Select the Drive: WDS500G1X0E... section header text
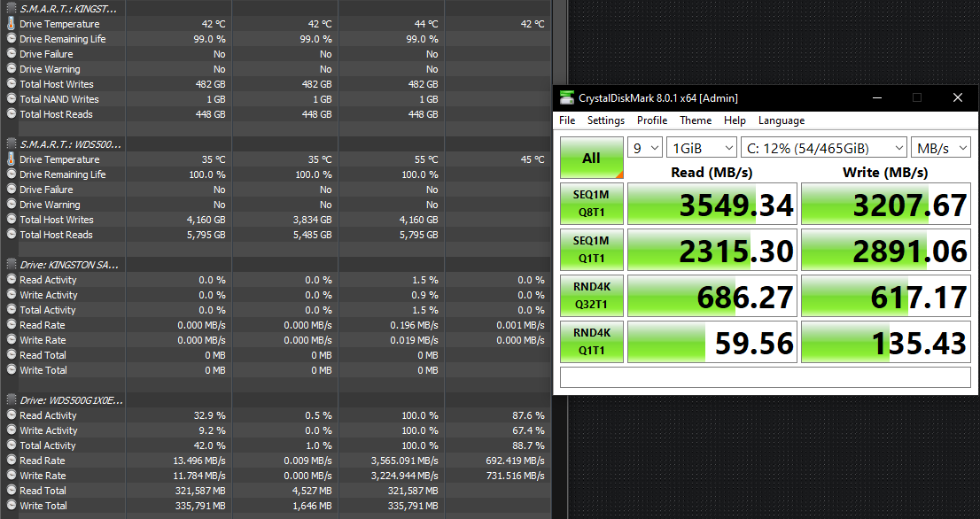This screenshot has width=980, height=519. [x=71, y=400]
